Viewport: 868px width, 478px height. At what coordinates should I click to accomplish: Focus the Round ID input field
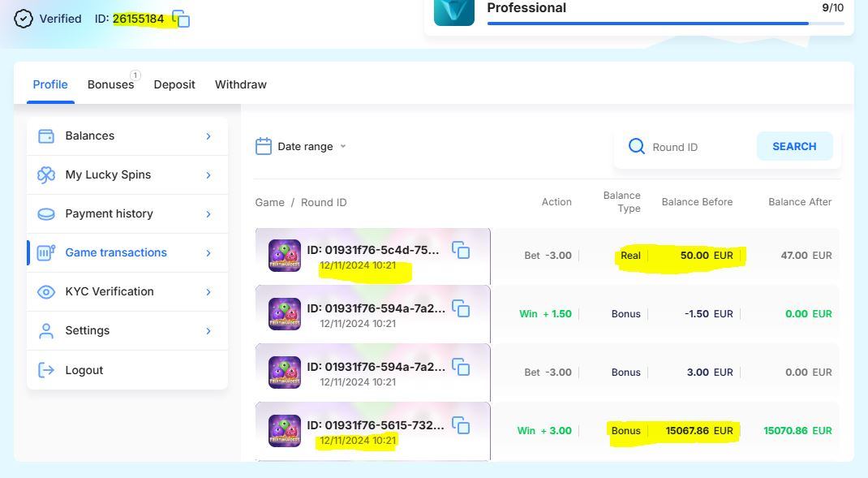click(x=698, y=147)
